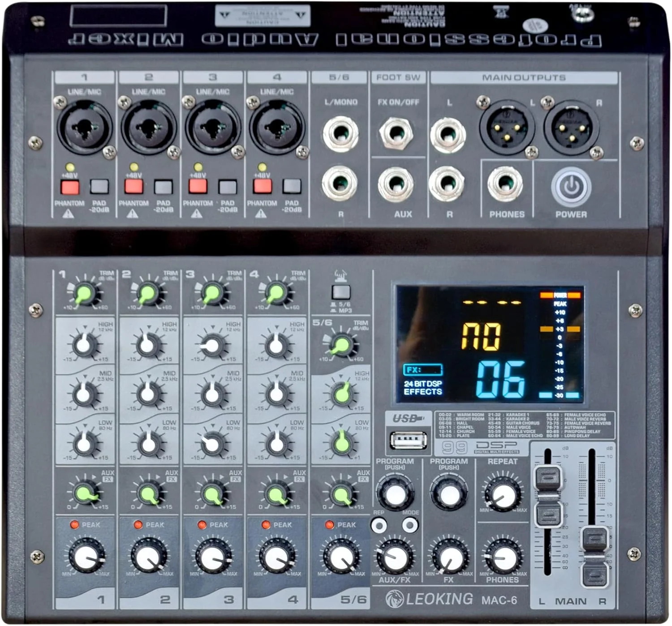
Task: Click channel 1 green TRIM knob
Action: pyautogui.click(x=85, y=294)
